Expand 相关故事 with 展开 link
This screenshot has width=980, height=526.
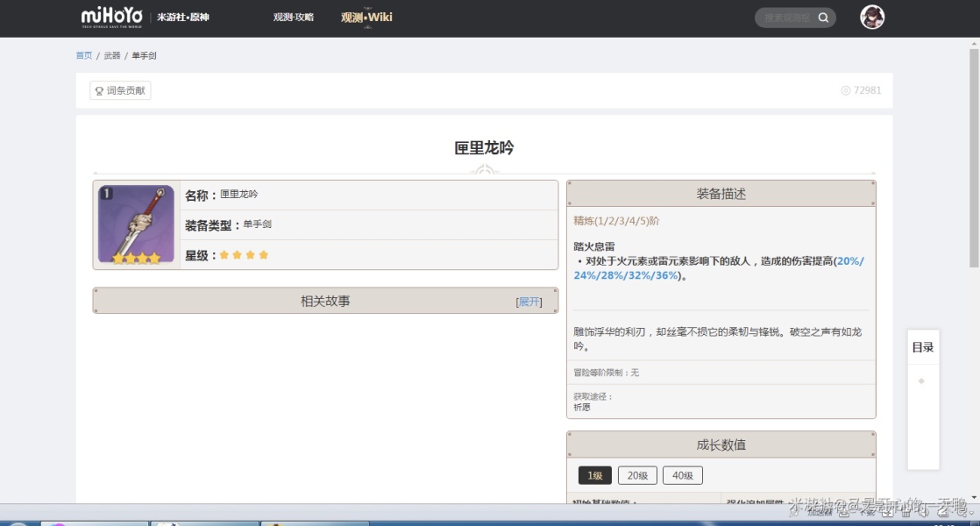529,302
